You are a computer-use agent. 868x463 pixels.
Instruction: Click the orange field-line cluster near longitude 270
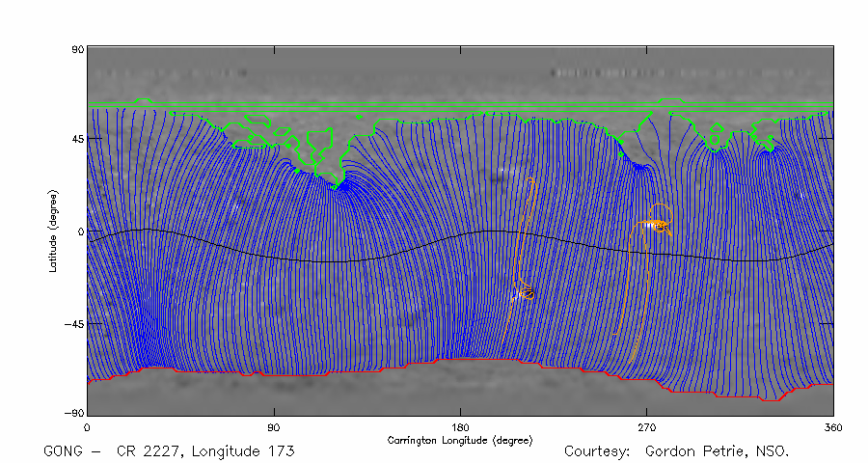[x=656, y=226]
